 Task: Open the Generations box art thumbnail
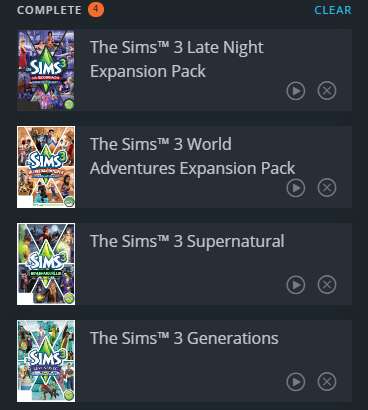point(46,361)
